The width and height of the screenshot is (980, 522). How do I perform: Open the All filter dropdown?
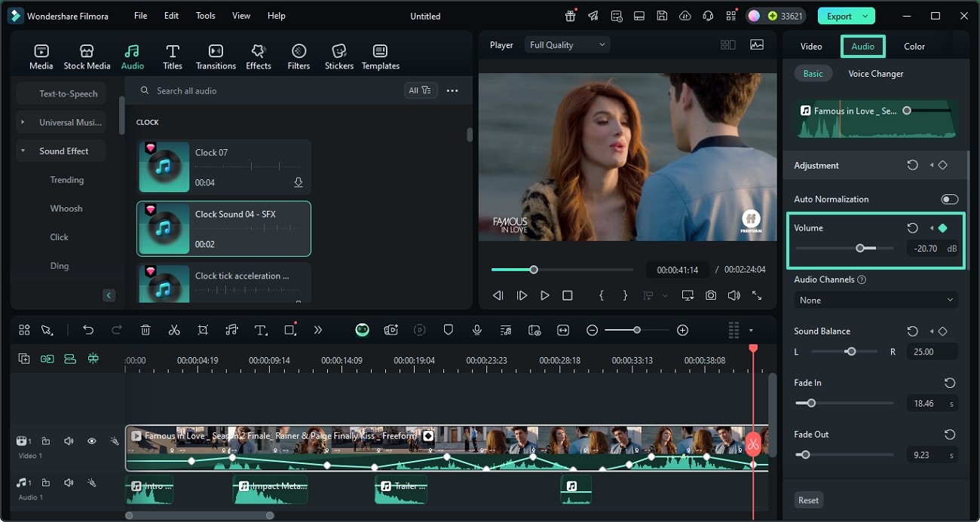click(420, 90)
